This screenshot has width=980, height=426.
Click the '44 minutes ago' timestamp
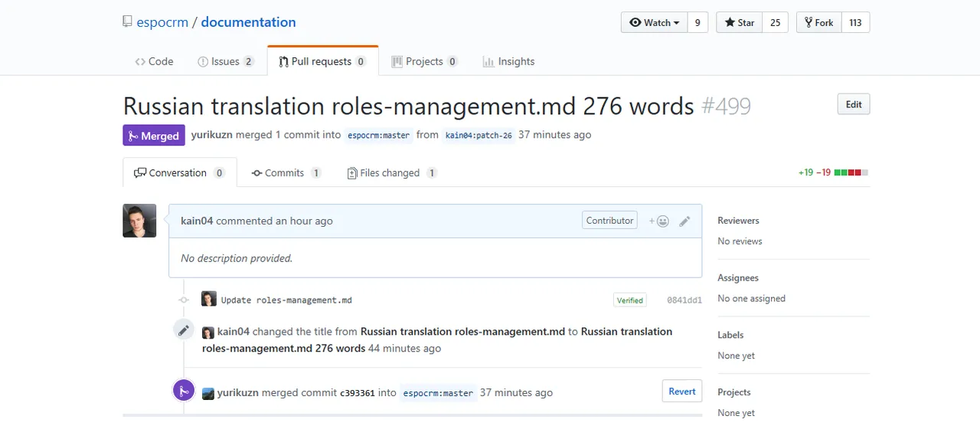coord(404,348)
